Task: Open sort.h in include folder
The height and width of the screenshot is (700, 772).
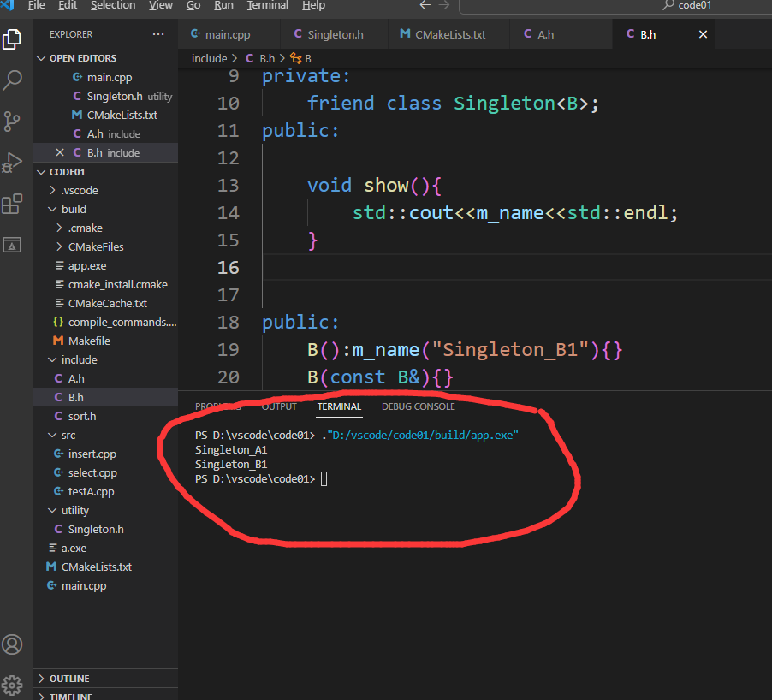Action: tap(105, 417)
